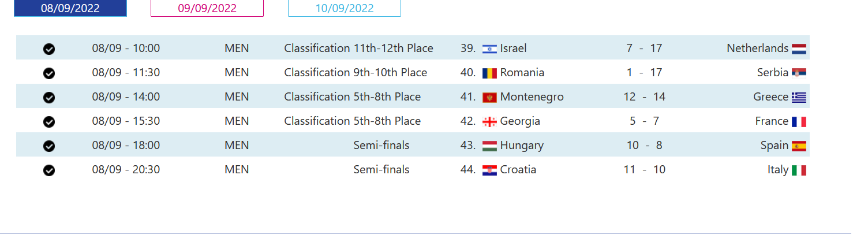Open the 10/09/2022 date tab
The height and width of the screenshot is (238, 868).
pos(344,8)
